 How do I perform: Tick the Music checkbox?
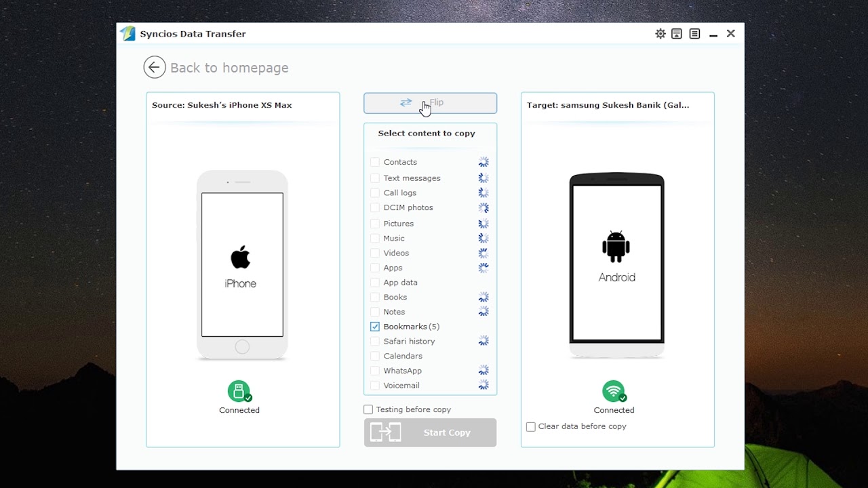(375, 239)
